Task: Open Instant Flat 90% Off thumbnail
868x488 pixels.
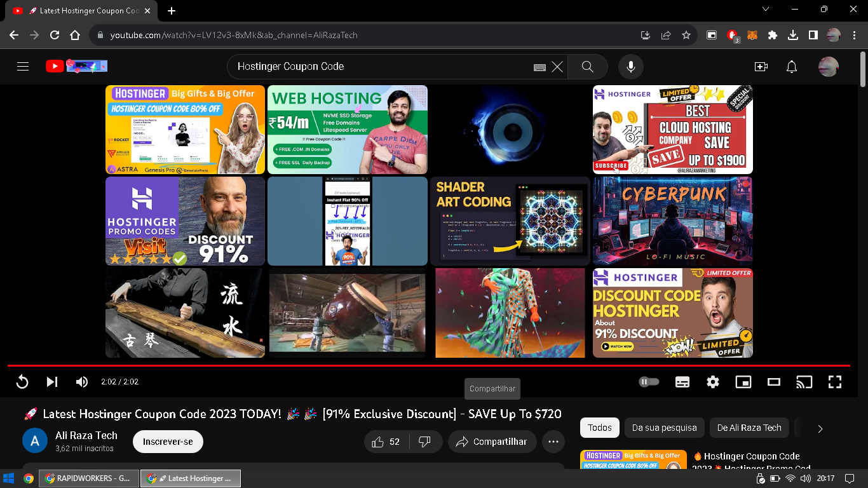Action: (x=348, y=221)
